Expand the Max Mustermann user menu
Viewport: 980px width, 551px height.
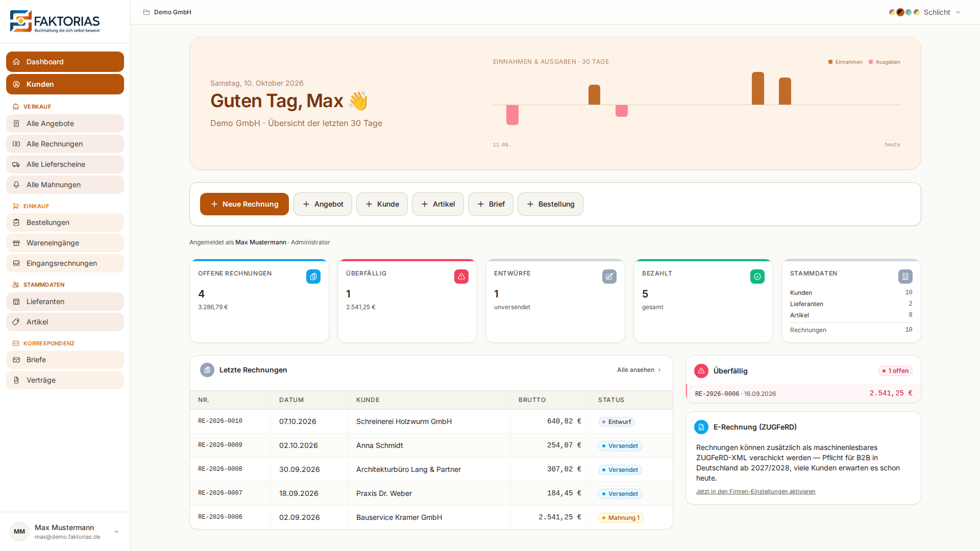(x=65, y=532)
